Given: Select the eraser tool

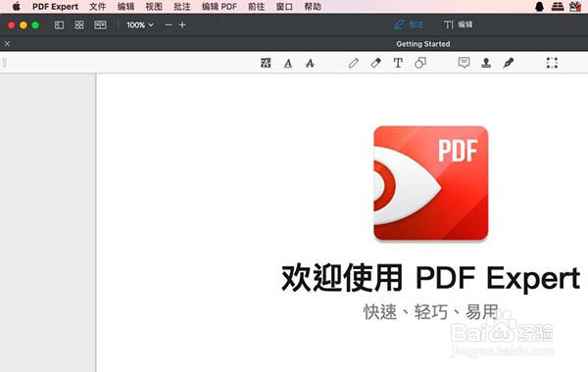Looking at the screenshot, I should click(x=375, y=63).
